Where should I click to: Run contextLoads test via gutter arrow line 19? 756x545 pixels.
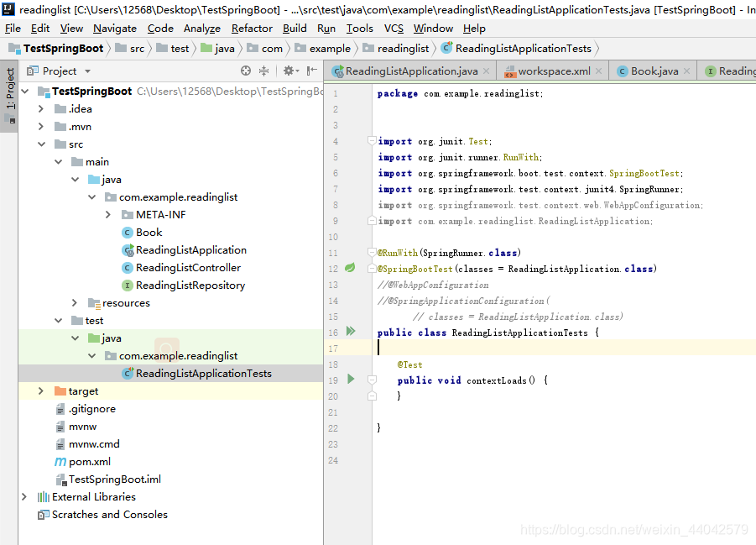click(351, 379)
